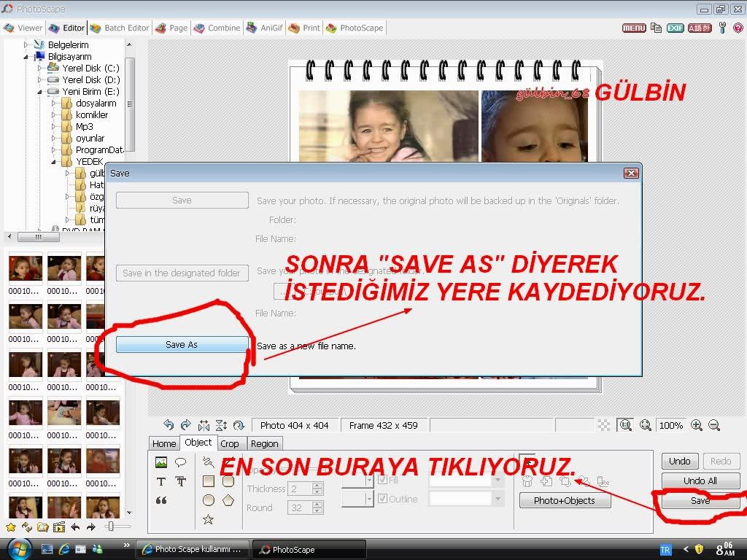Expand the Belgelerim tree node

click(x=26, y=44)
